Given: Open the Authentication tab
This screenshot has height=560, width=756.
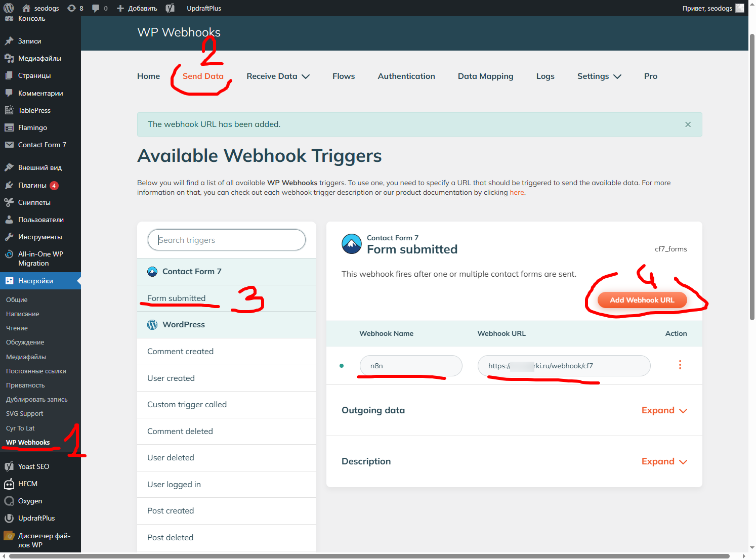Looking at the screenshot, I should click(406, 76).
